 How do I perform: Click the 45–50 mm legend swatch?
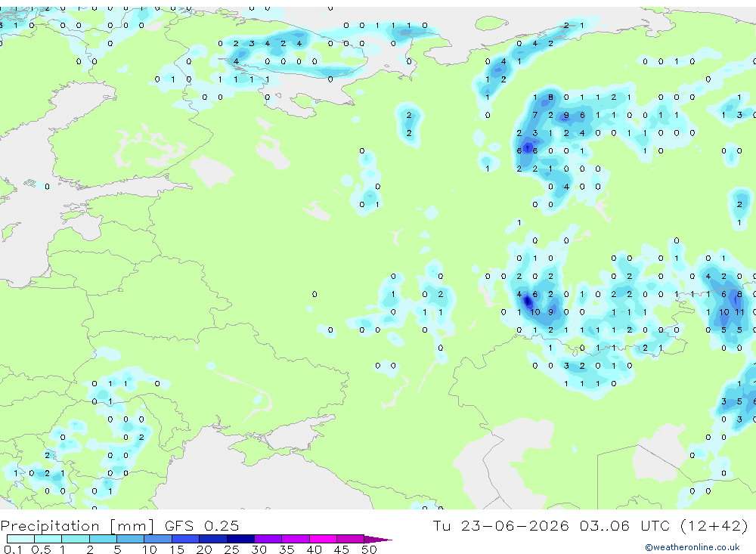(x=350, y=539)
